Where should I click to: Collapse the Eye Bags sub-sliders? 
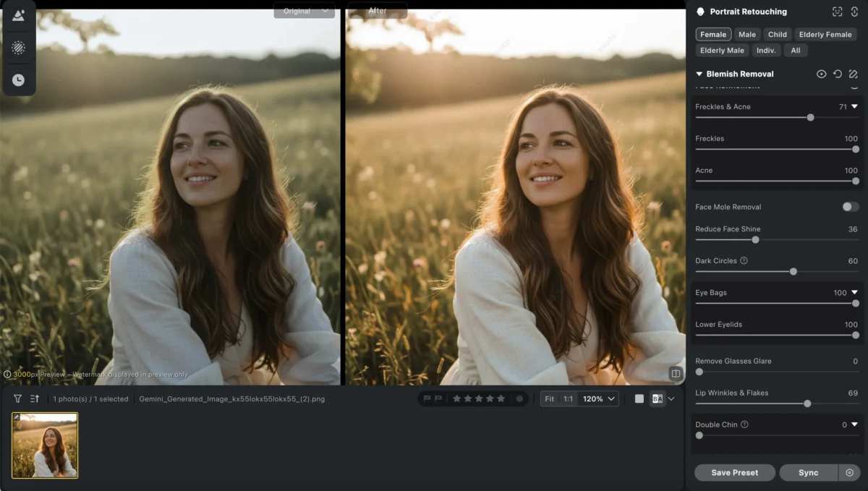(x=854, y=292)
